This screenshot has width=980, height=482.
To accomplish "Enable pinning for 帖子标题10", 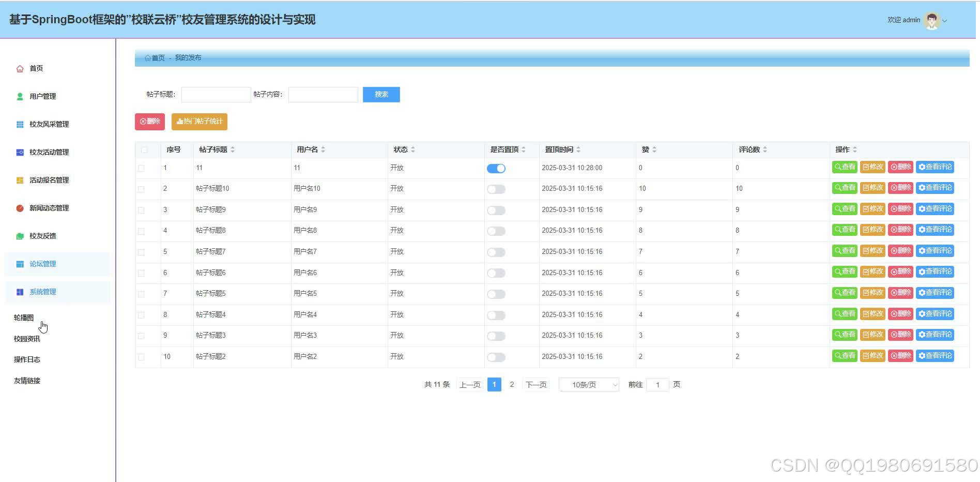I will [496, 189].
